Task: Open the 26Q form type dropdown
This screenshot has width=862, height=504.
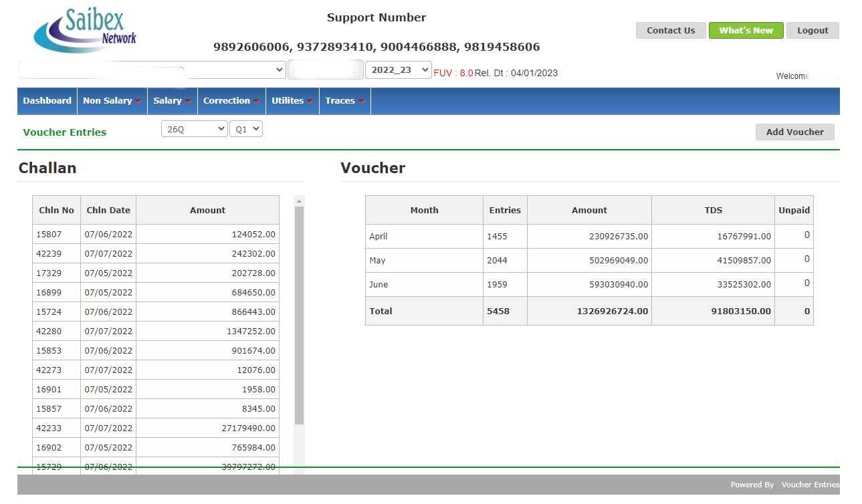Action: click(x=194, y=128)
